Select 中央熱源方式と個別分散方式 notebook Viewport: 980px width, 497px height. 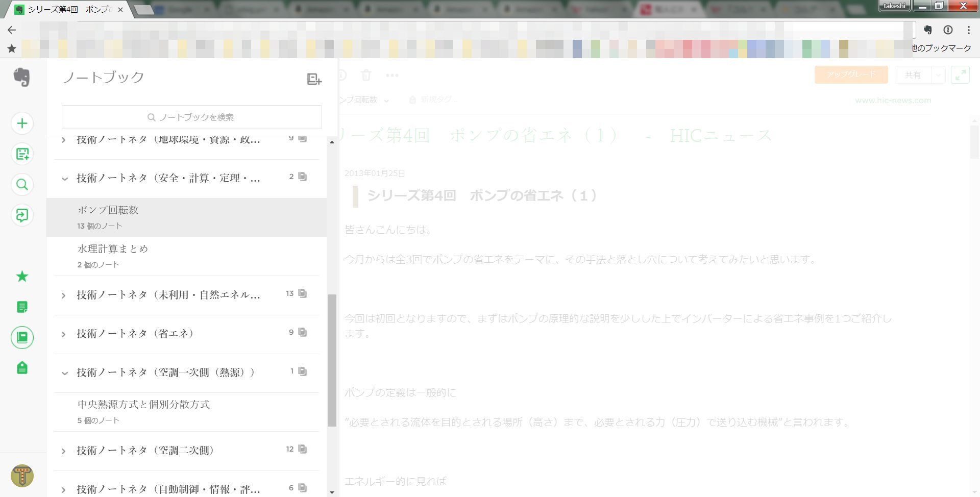click(x=186, y=412)
